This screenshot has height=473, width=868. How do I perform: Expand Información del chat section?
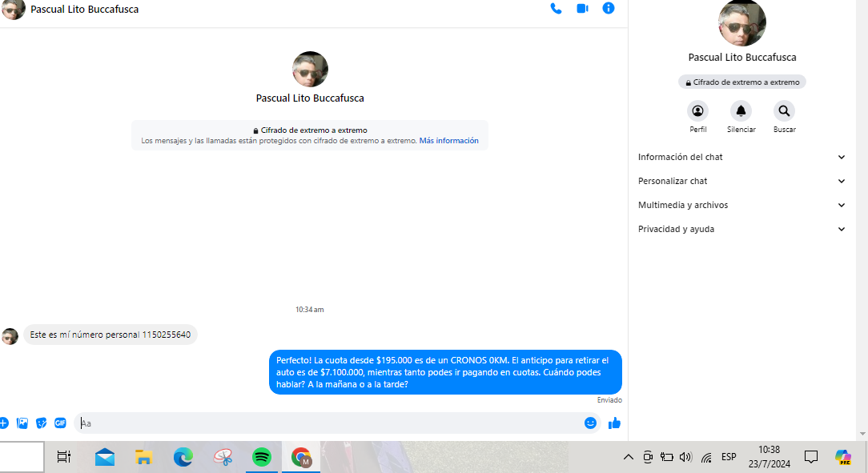(741, 157)
